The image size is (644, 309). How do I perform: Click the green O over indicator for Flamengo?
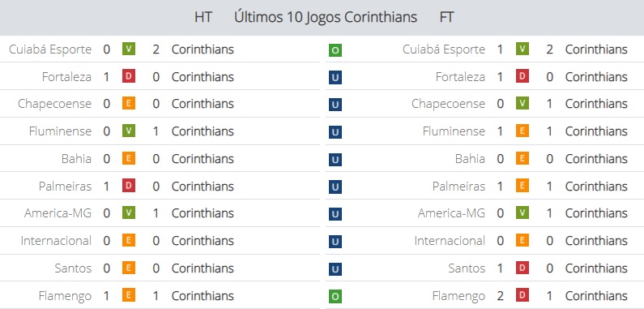[x=335, y=297]
